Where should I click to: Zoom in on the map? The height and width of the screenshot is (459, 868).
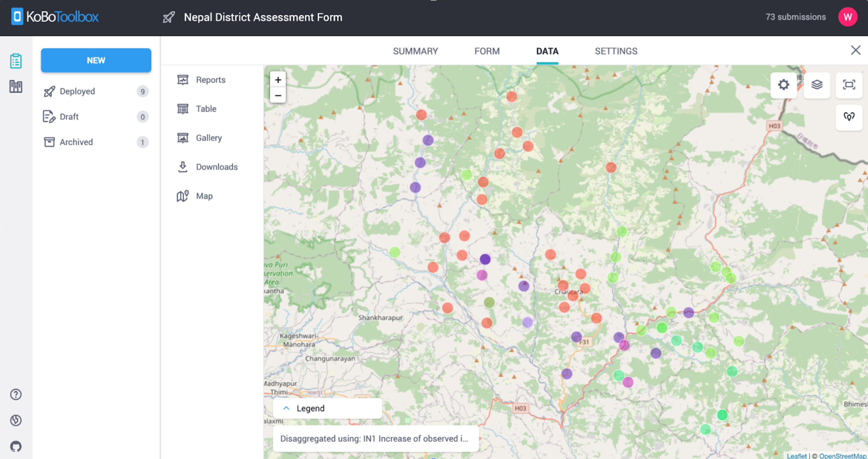coord(278,80)
